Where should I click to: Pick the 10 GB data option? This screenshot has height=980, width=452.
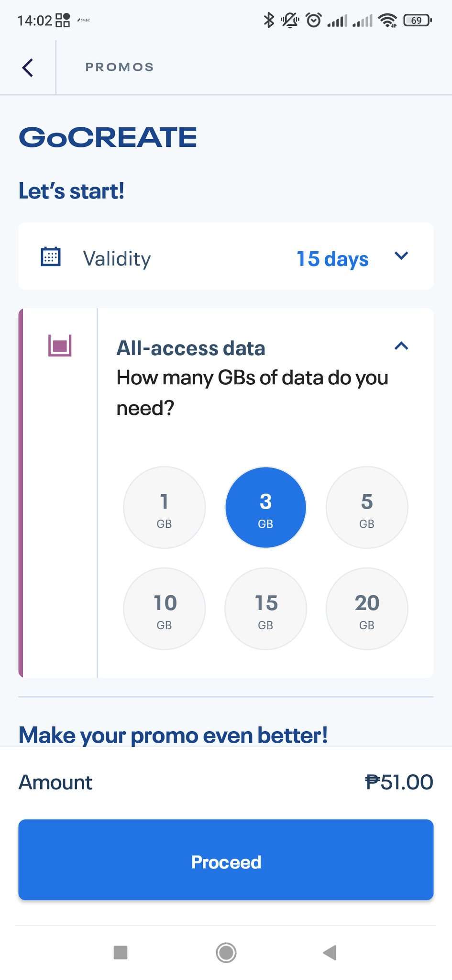[x=164, y=609]
